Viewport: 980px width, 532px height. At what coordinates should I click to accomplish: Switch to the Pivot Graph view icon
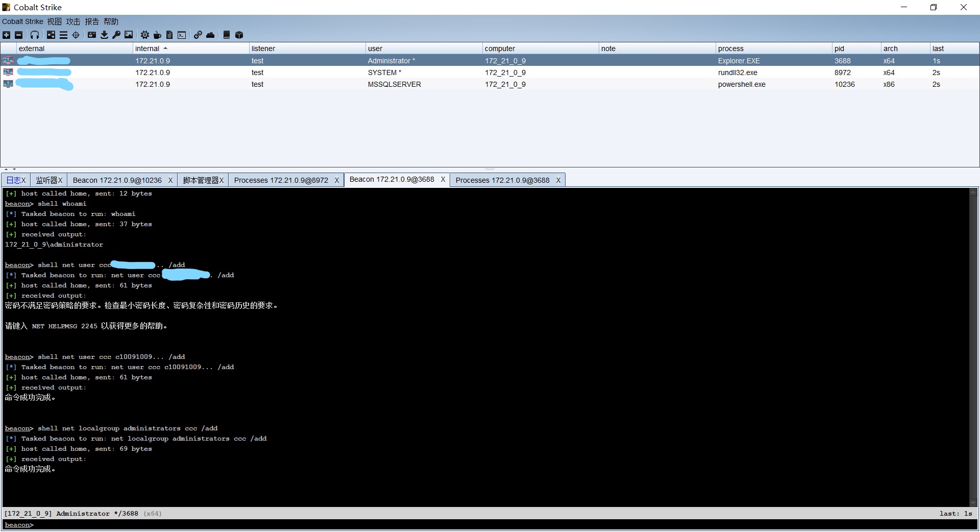[51, 35]
